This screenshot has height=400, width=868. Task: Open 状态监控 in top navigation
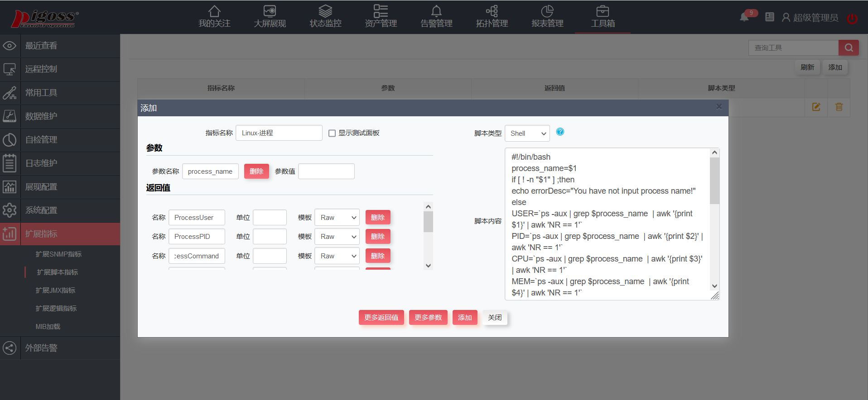[325, 17]
